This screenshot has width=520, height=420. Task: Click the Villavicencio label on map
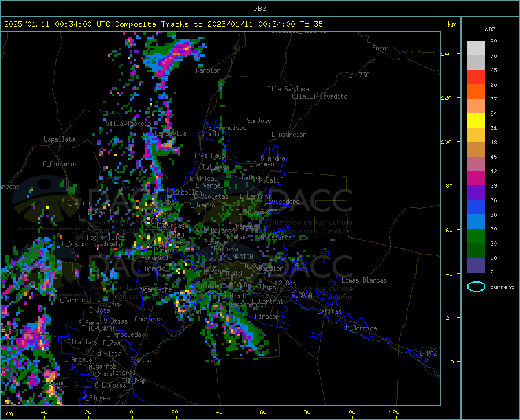tap(129, 124)
